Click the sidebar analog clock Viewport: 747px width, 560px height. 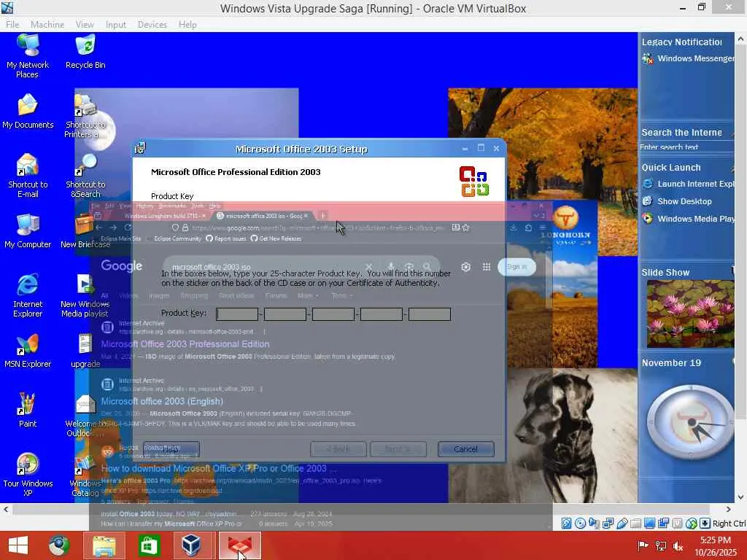(690, 422)
